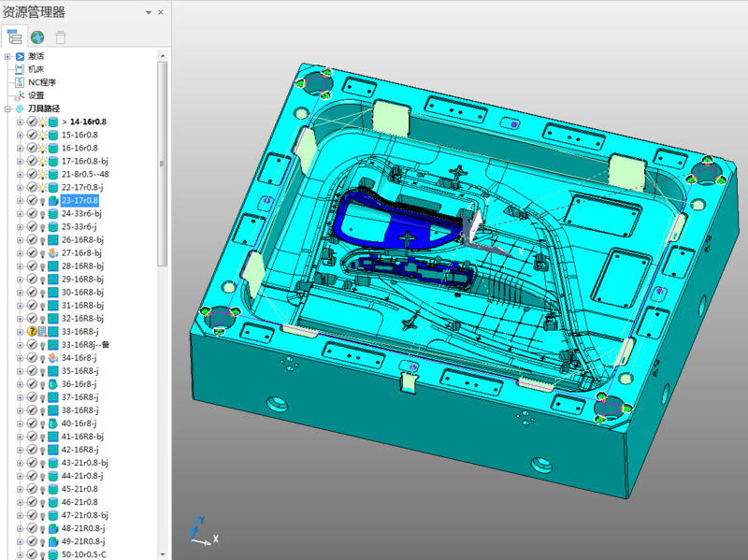Click the 设置 setup icon
The height and width of the screenshot is (560, 748).
pyautogui.click(x=20, y=95)
